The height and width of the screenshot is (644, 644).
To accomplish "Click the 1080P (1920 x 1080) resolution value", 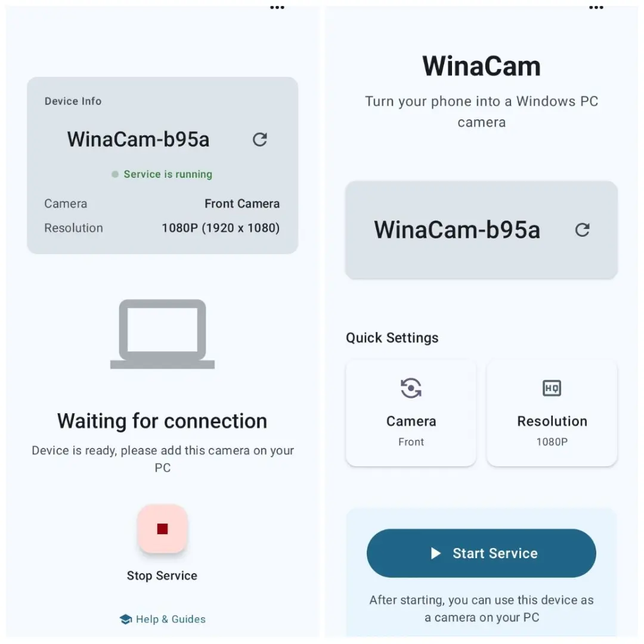I will [221, 228].
